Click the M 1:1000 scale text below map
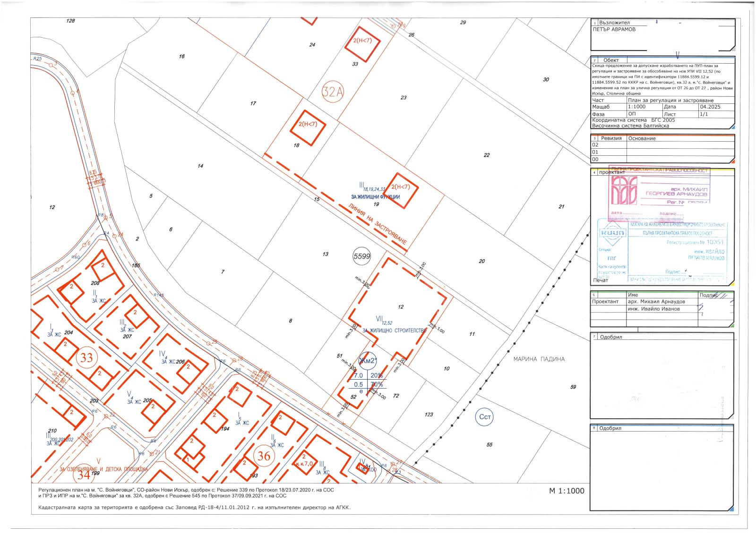This screenshot has width=756, height=534. click(567, 491)
